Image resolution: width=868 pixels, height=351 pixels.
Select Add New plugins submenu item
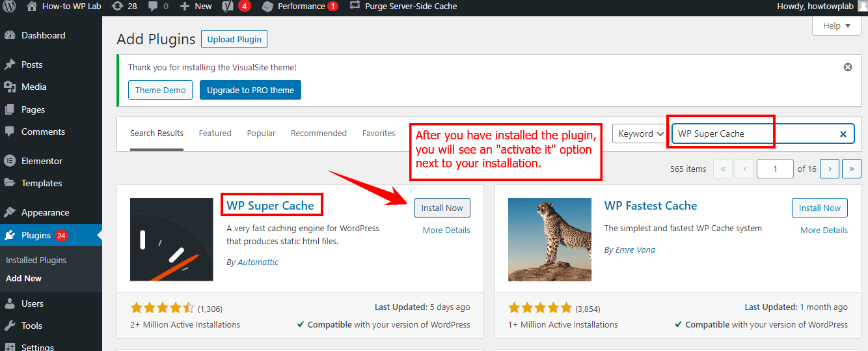[24, 278]
